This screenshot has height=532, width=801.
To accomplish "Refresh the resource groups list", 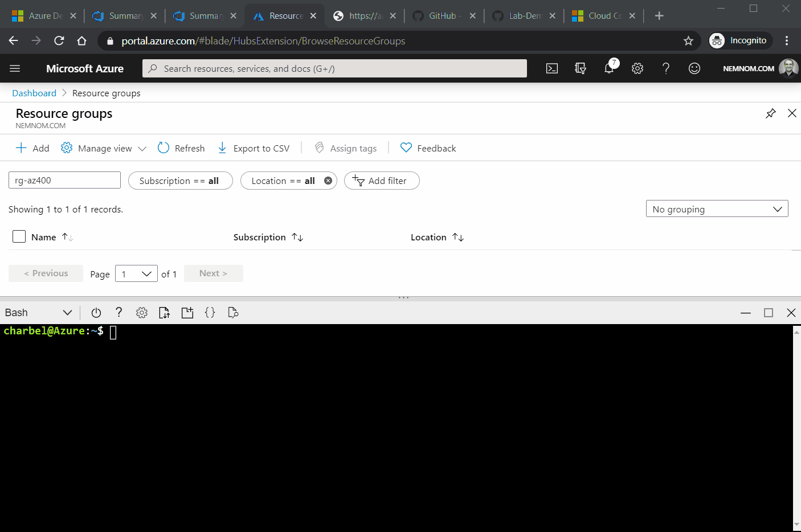I will click(x=181, y=148).
